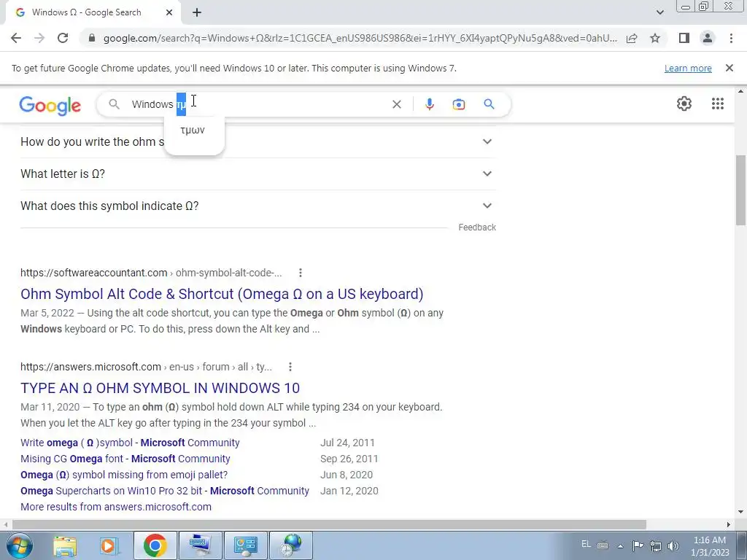Search by image camera icon
Image resolution: width=747 pixels, height=560 pixels.
coord(458,104)
